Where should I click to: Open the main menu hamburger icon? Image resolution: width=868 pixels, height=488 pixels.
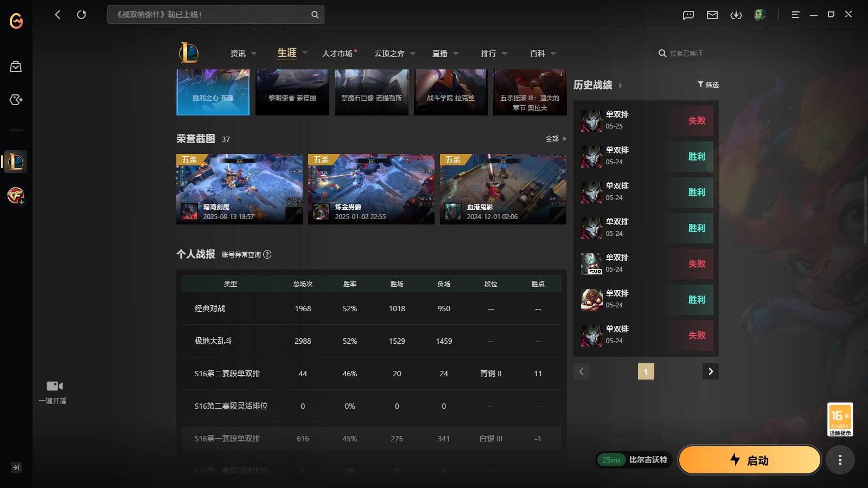click(795, 15)
